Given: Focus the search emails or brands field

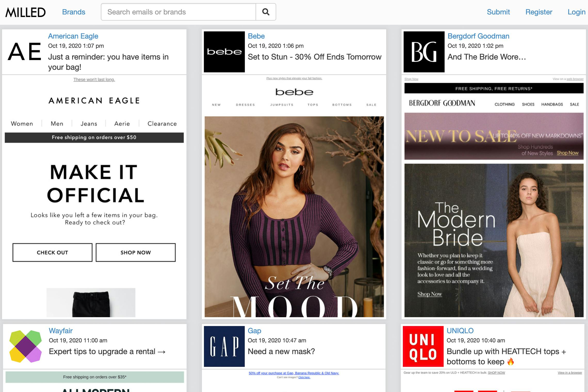Looking at the screenshot, I should tap(178, 12).
